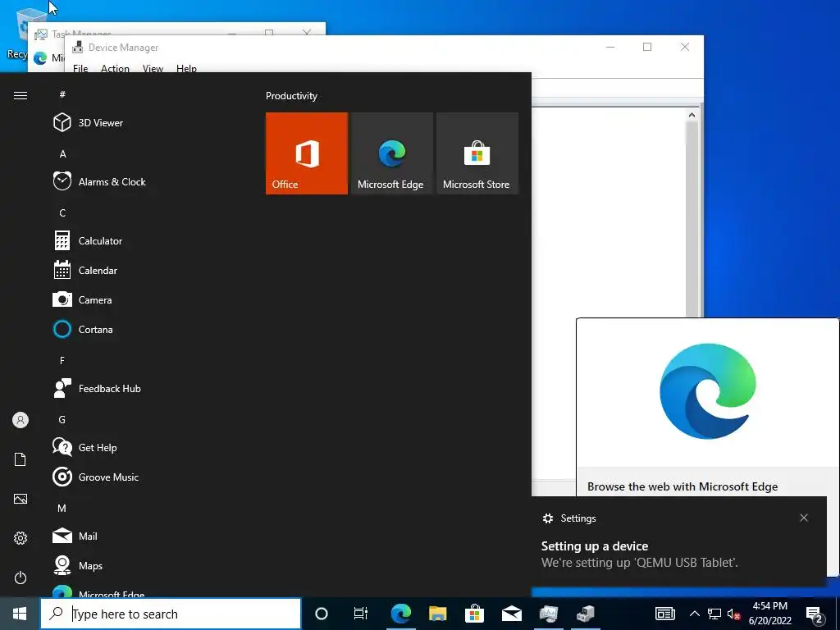Viewport: 840px width, 630px height.
Task: Click the Power button in Start menu
Action: (x=21, y=577)
